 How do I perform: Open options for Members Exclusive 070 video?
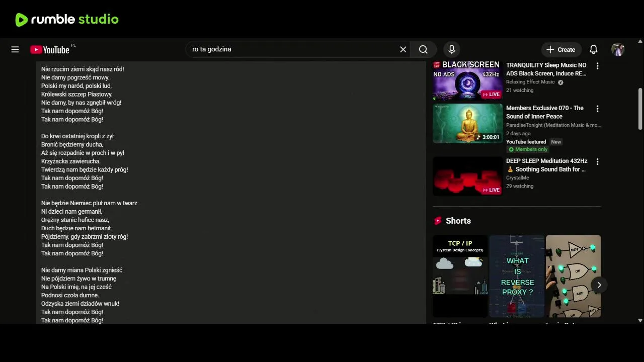[597, 109]
